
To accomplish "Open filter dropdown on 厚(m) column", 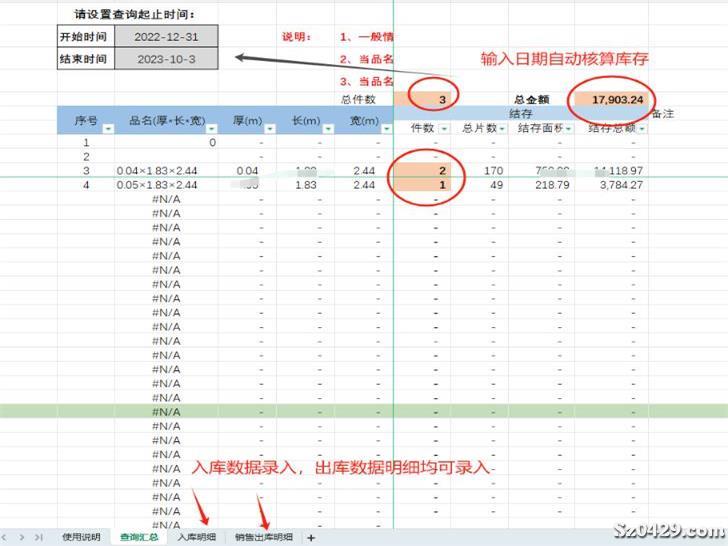I will (270, 128).
